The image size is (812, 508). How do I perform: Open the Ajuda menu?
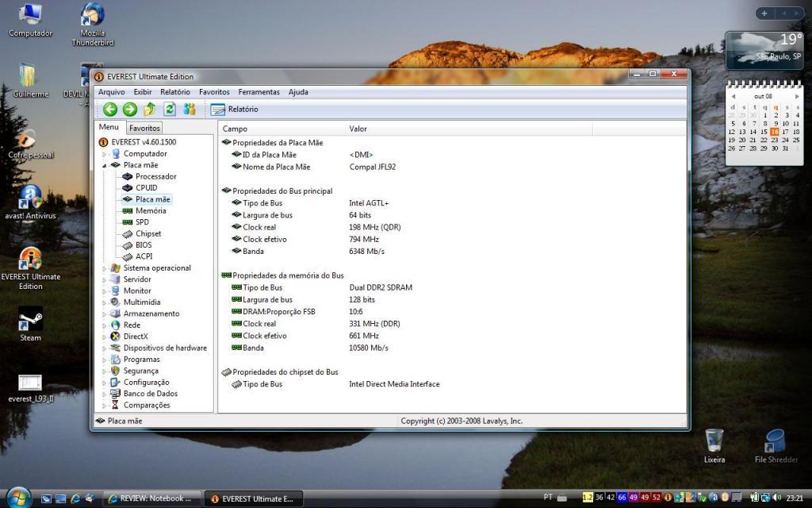pyautogui.click(x=298, y=92)
